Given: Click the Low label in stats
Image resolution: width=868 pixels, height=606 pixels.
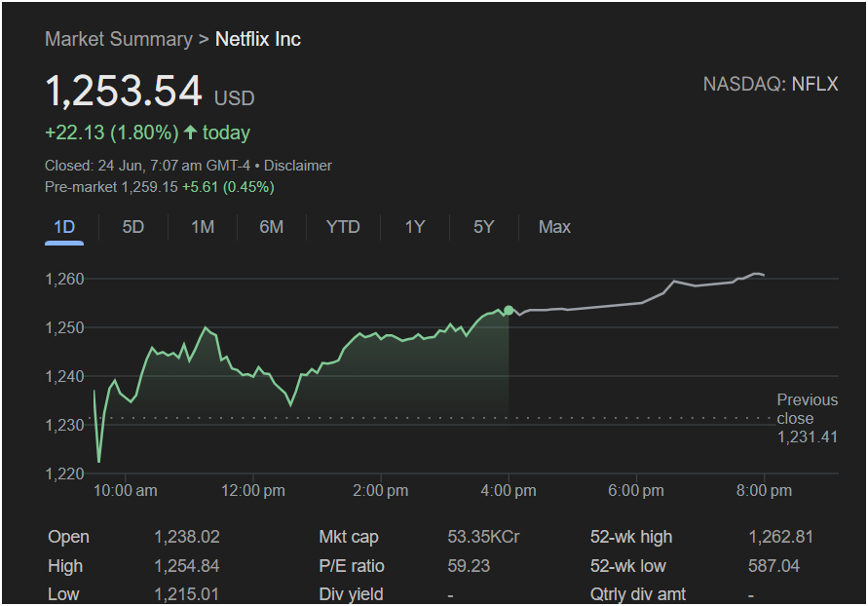Looking at the screenshot, I should tap(63, 594).
